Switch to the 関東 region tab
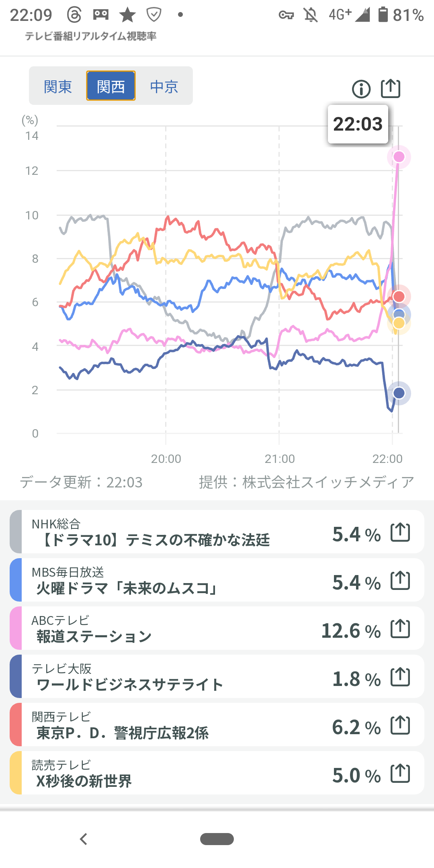The height and width of the screenshot is (868, 434). point(58,86)
